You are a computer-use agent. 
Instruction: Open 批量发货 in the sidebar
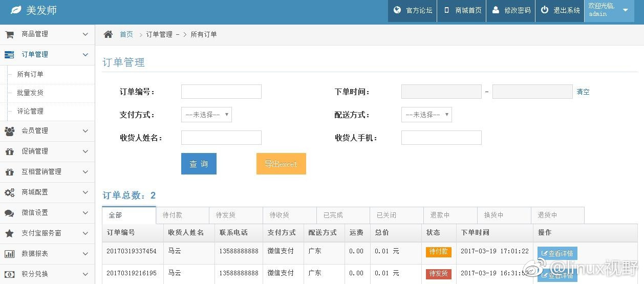coord(30,93)
